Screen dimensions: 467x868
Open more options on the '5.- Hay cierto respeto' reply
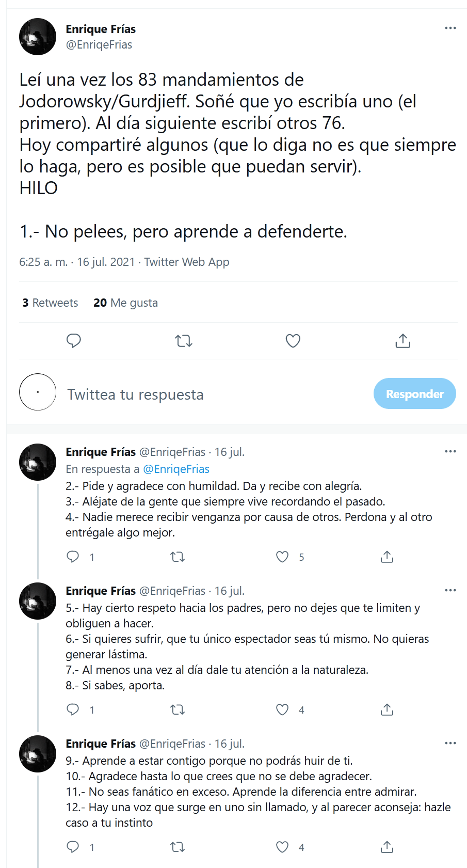click(x=450, y=590)
